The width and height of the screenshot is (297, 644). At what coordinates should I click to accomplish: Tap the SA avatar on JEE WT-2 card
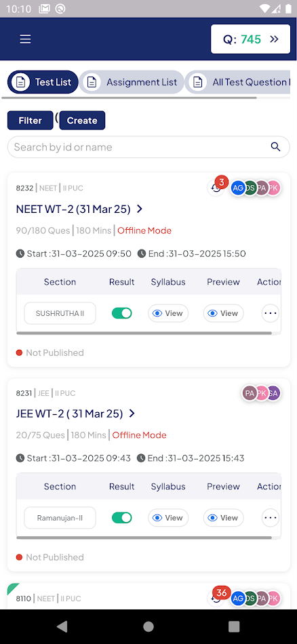273,393
